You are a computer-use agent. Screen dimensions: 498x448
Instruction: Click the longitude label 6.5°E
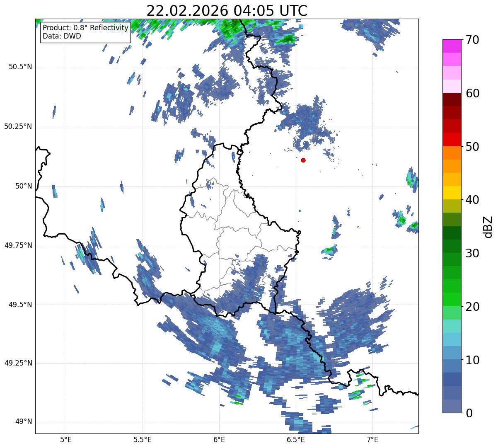[x=296, y=439]
